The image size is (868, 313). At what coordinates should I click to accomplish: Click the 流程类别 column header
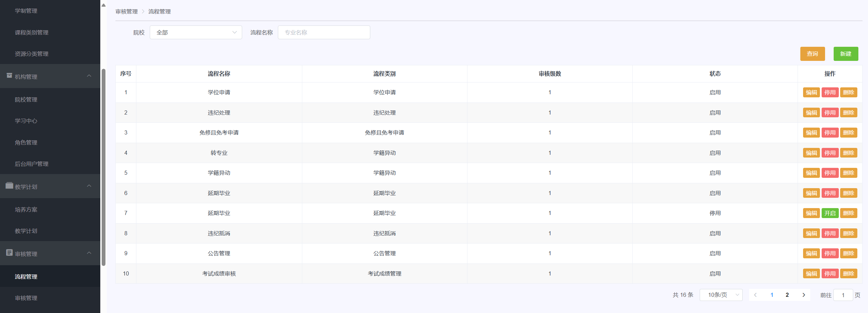384,74
